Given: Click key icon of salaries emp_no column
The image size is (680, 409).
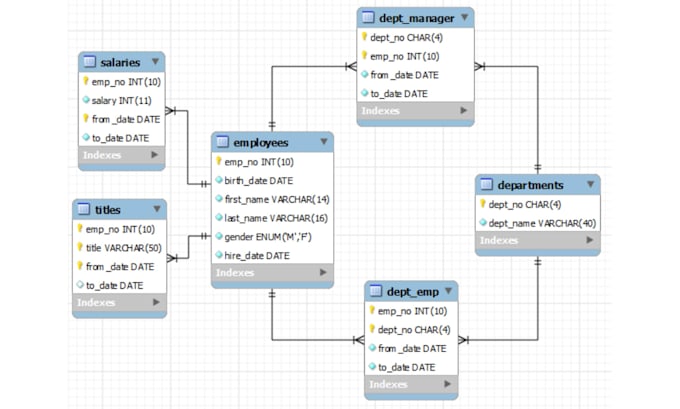Looking at the screenshot, I should [x=85, y=81].
